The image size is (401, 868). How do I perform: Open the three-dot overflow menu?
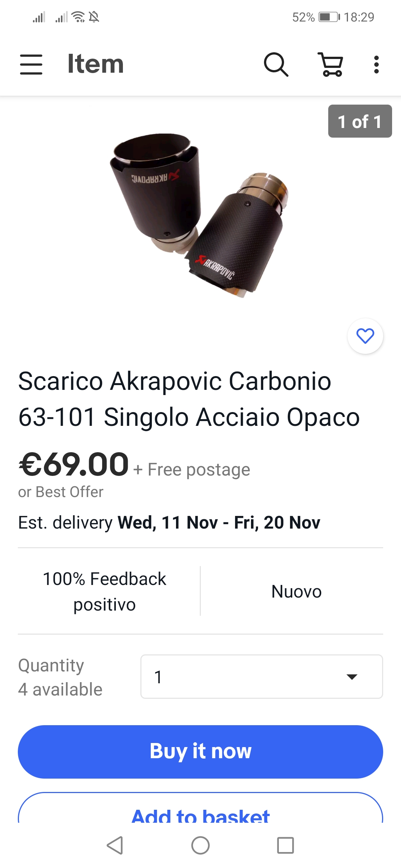pyautogui.click(x=376, y=65)
